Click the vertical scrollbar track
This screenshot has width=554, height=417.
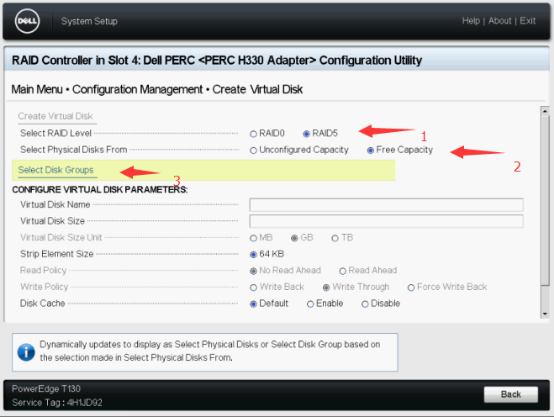(x=545, y=212)
